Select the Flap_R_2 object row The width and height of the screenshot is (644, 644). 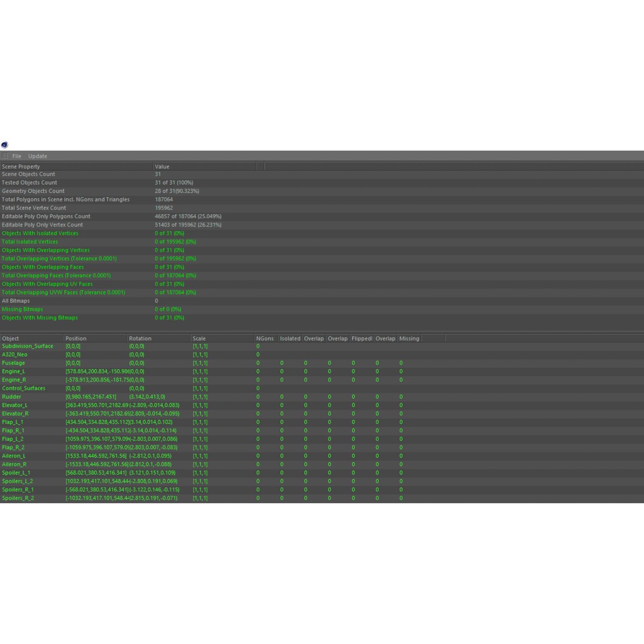pyautogui.click(x=322, y=447)
